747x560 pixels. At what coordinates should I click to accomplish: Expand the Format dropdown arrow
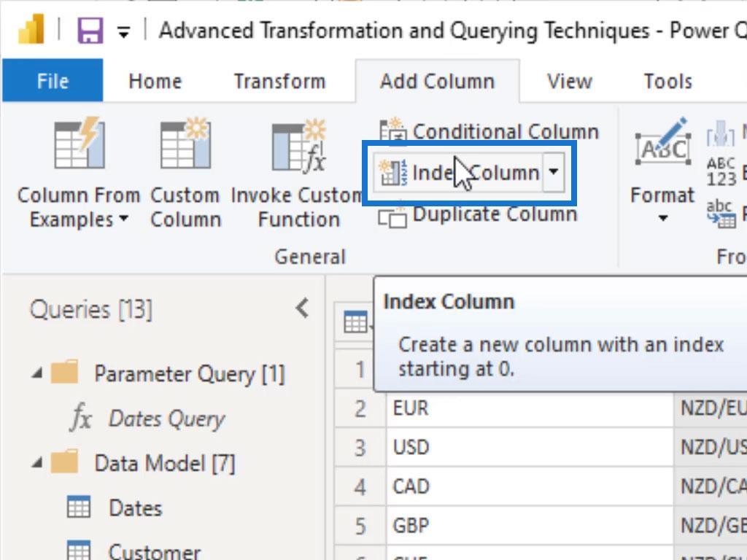(662, 218)
